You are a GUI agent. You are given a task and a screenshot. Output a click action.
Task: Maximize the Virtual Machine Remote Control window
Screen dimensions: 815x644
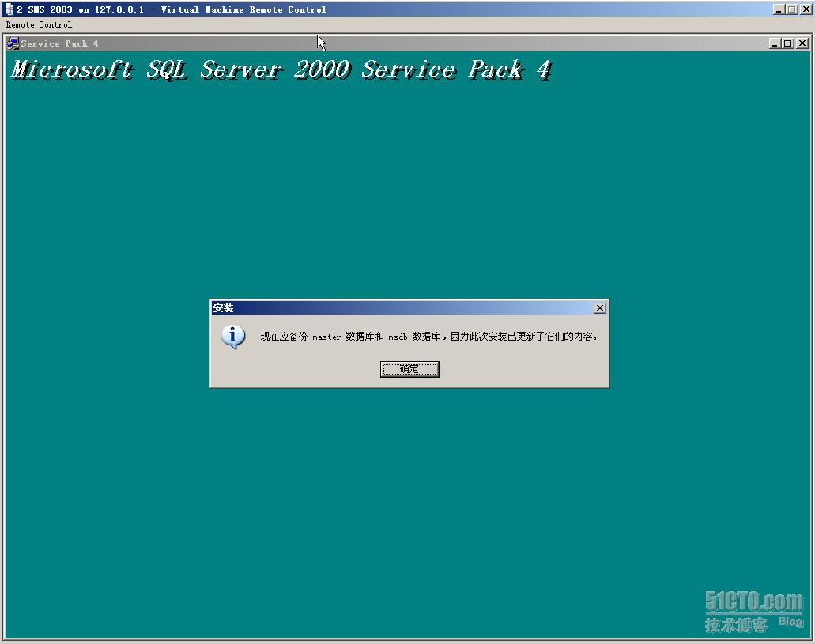coord(791,9)
